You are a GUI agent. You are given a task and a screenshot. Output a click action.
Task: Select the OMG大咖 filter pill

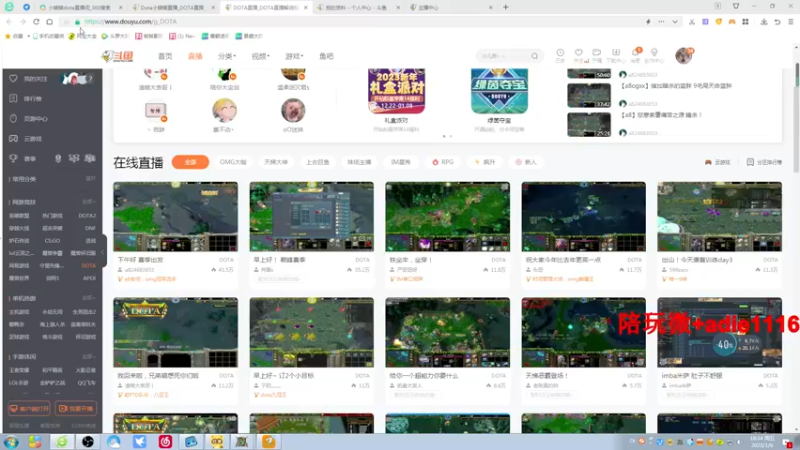point(233,162)
